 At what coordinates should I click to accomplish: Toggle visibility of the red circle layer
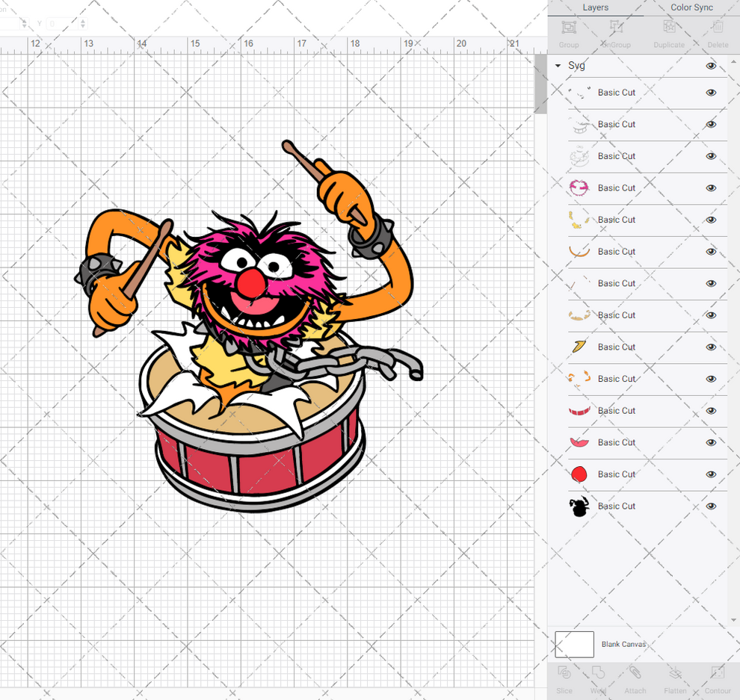click(711, 474)
